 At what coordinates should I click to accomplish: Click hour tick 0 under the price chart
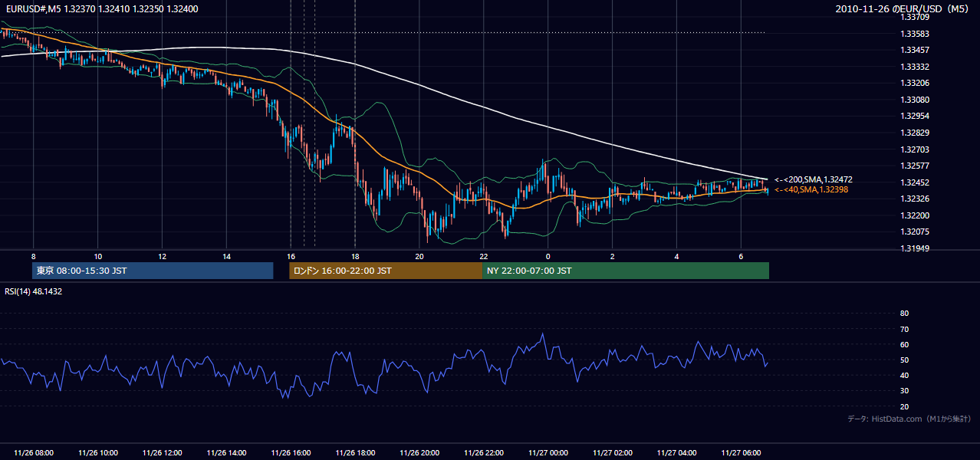(x=548, y=256)
